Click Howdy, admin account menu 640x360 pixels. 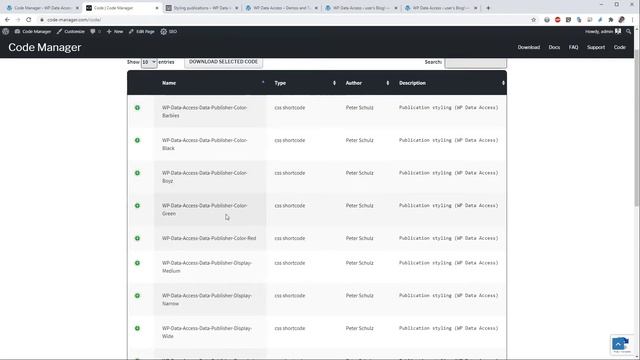point(603,31)
